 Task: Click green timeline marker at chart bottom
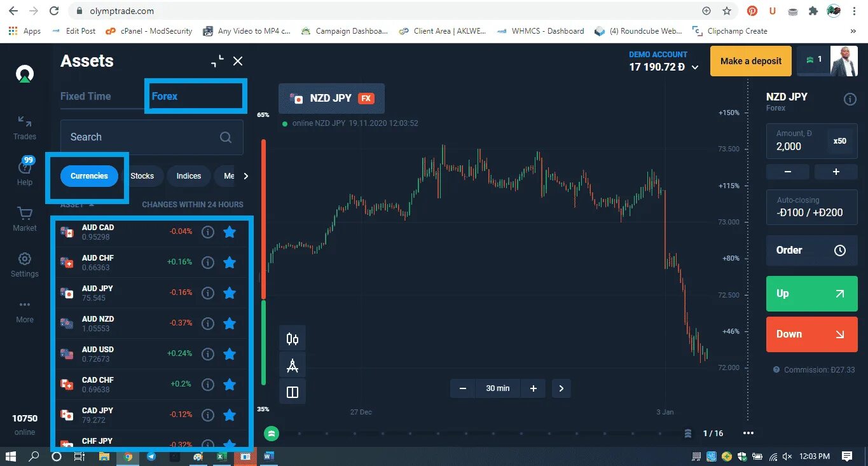click(272, 434)
